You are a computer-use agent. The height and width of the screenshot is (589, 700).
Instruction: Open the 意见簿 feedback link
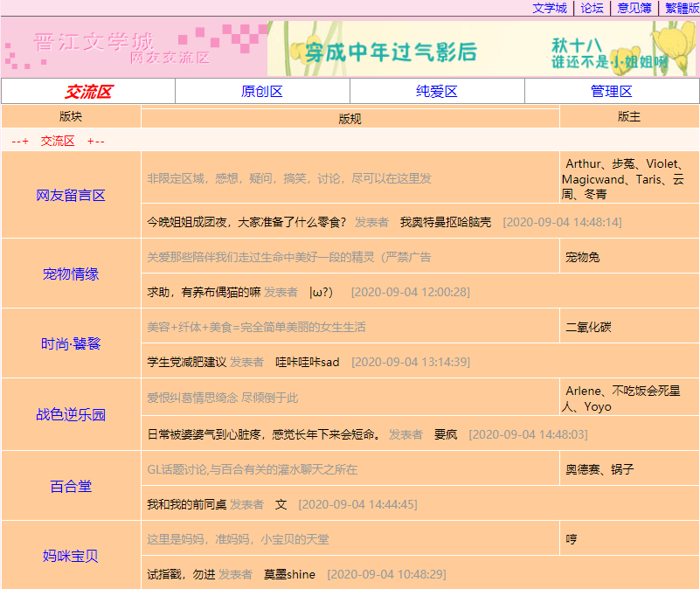(x=634, y=8)
